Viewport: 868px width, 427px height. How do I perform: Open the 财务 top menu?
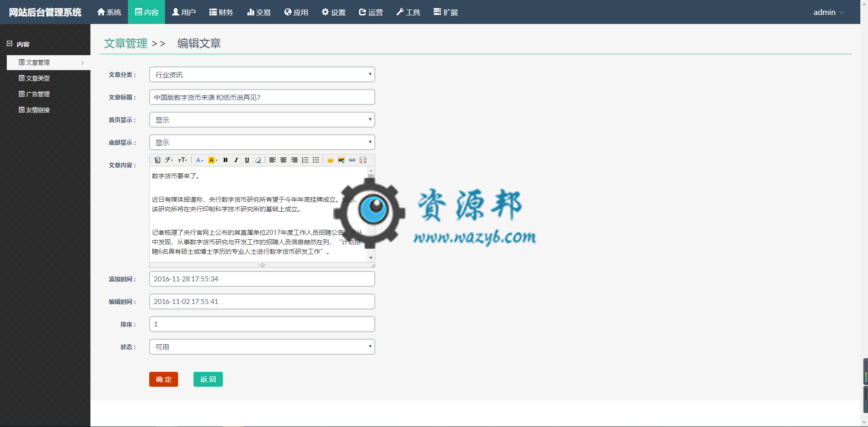coord(221,12)
